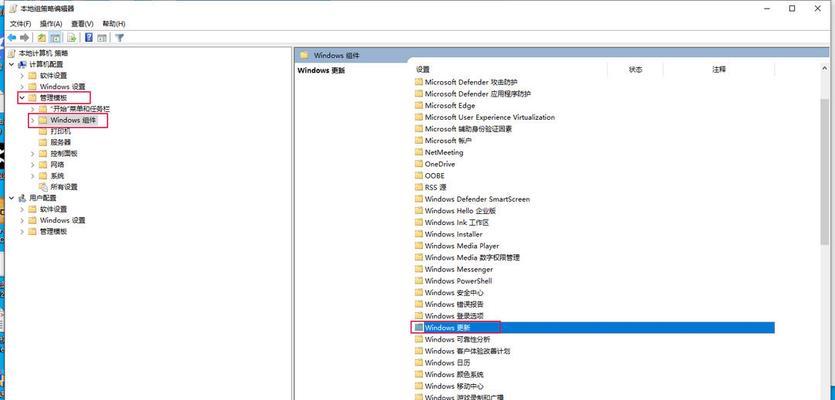The height and width of the screenshot is (400, 835).
Task: Expand 软件设置 under 计算机配置
Action: [22, 76]
